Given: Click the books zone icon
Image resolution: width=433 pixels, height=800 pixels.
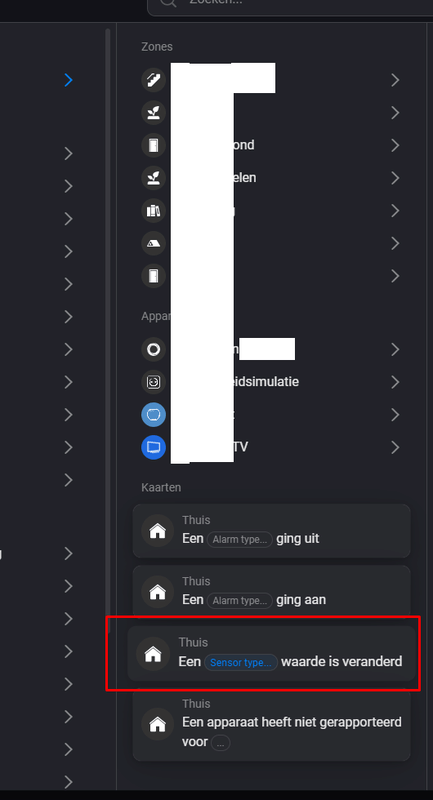Looking at the screenshot, I should click(154, 211).
